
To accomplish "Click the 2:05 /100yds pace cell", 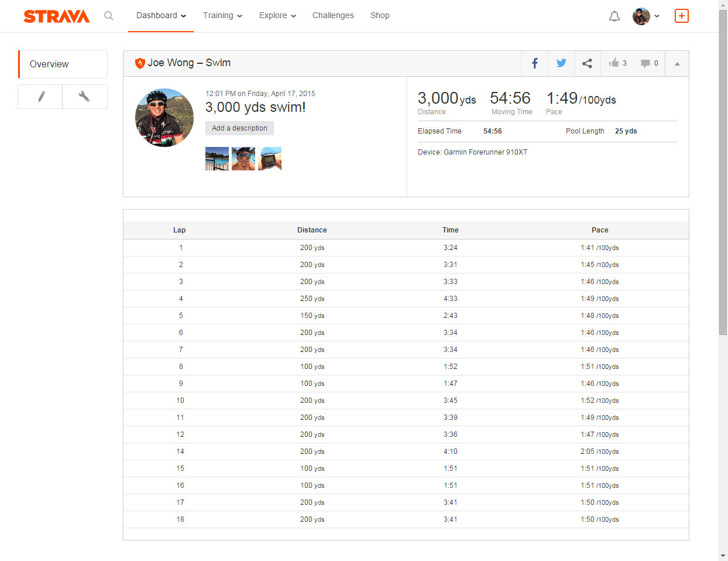I will tap(600, 451).
